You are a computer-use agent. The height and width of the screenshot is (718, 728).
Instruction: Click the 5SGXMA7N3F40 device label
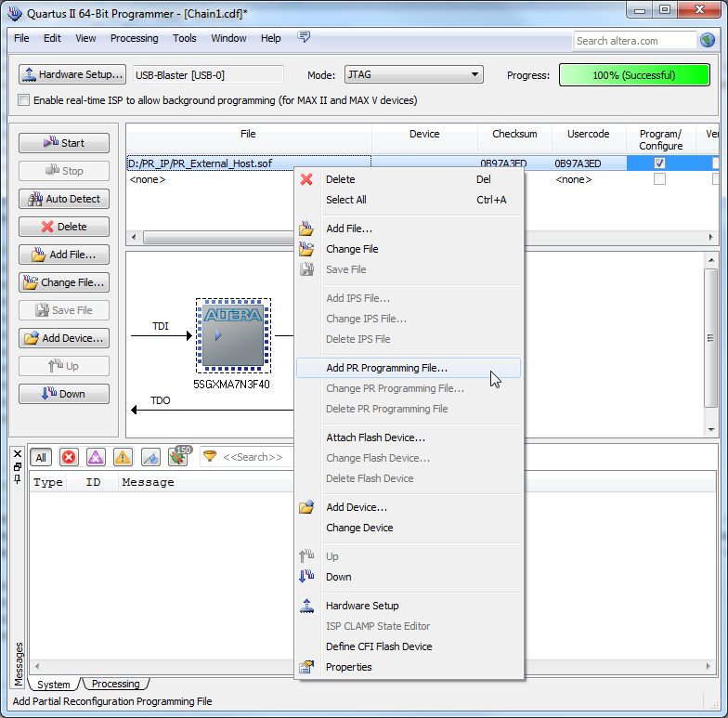coord(231,385)
